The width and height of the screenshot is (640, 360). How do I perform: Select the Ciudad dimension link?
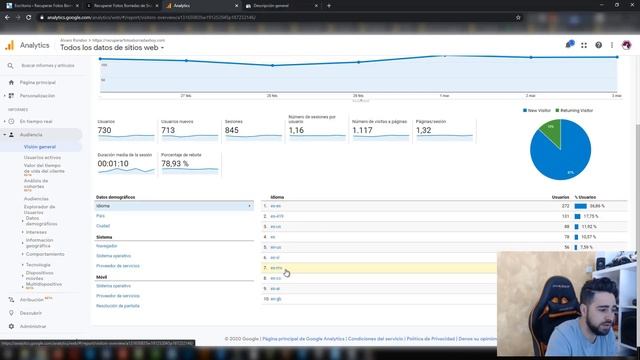[103, 226]
